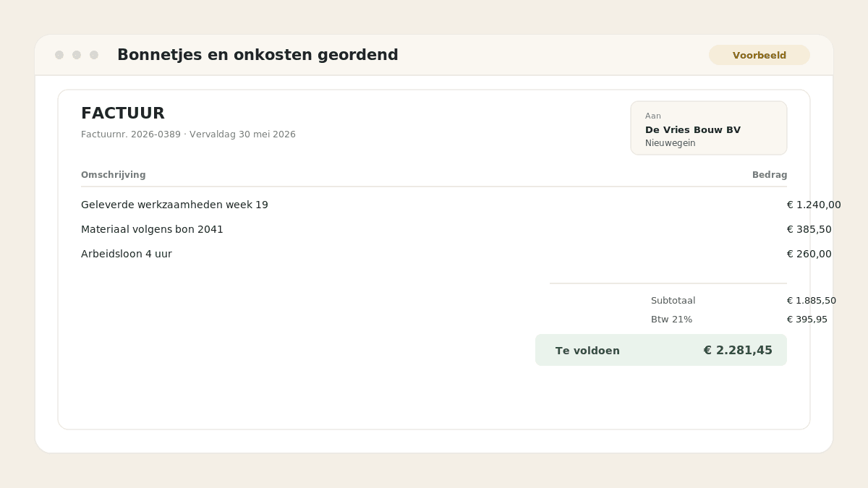This screenshot has width=868, height=488.
Task: Click the second window control dot
Action: (x=77, y=55)
